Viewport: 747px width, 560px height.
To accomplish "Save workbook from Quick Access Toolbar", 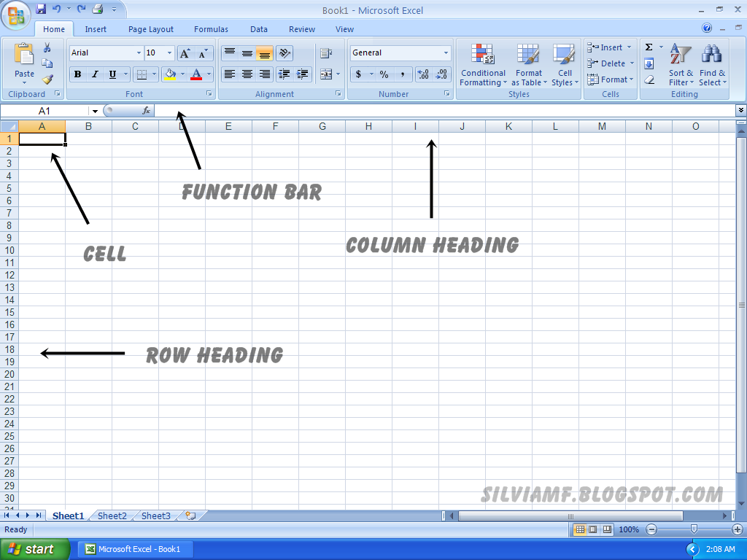I will (41, 9).
